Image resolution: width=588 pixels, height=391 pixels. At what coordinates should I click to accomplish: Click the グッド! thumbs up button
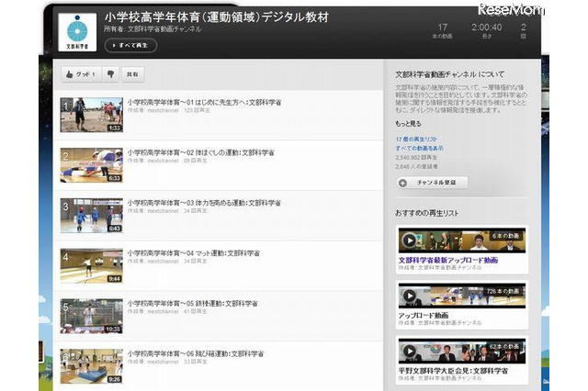[x=81, y=74]
